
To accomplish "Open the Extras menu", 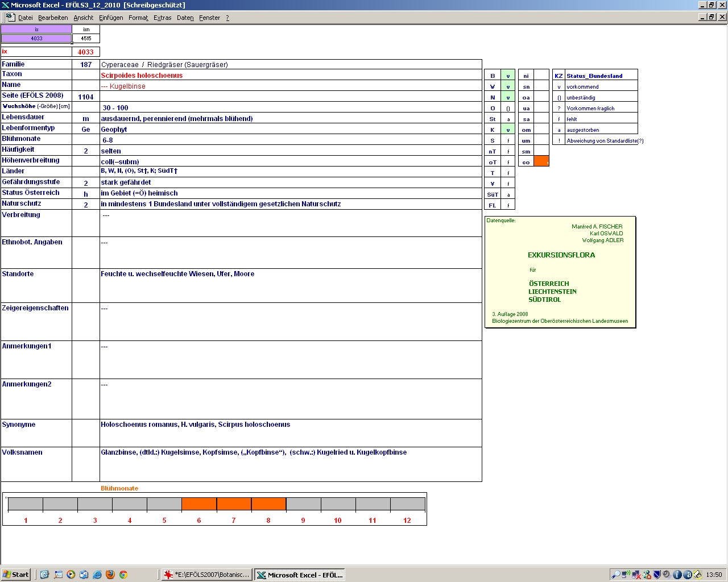I will tap(163, 18).
